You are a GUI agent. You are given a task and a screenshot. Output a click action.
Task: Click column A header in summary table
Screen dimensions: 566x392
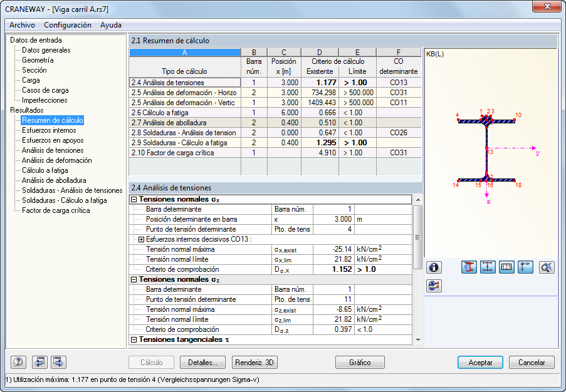pyautogui.click(x=185, y=53)
